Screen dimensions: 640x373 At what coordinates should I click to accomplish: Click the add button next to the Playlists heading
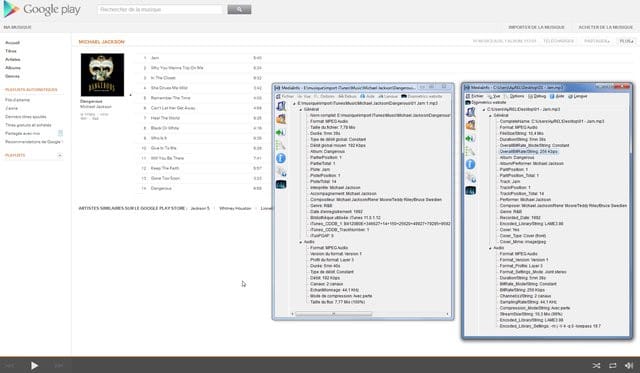[60, 155]
